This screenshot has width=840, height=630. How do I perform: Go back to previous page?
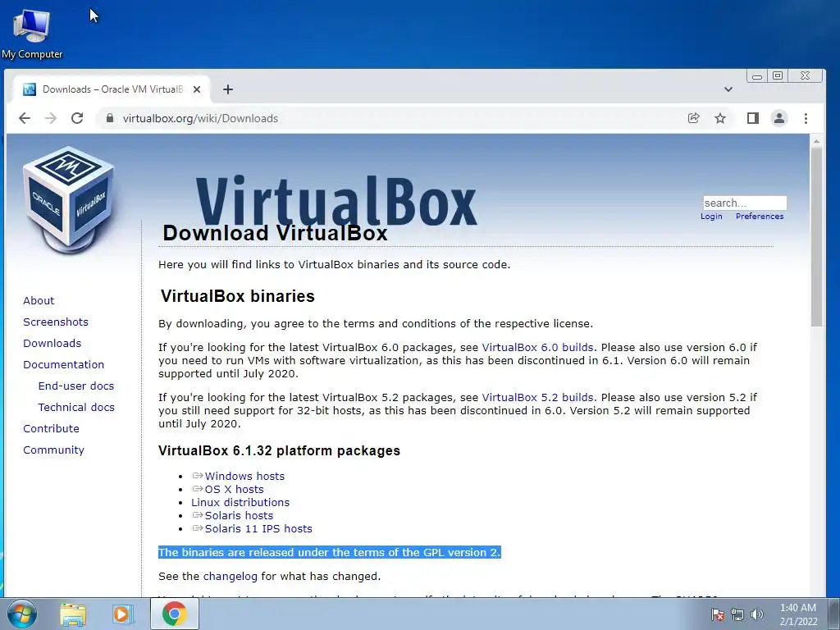click(25, 118)
